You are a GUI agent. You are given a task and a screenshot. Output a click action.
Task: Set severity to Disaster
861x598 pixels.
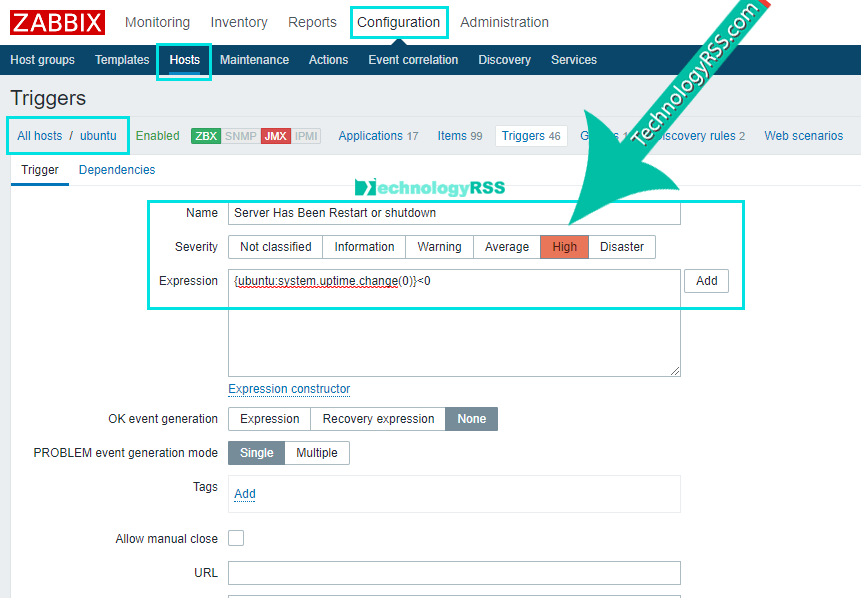coord(621,247)
